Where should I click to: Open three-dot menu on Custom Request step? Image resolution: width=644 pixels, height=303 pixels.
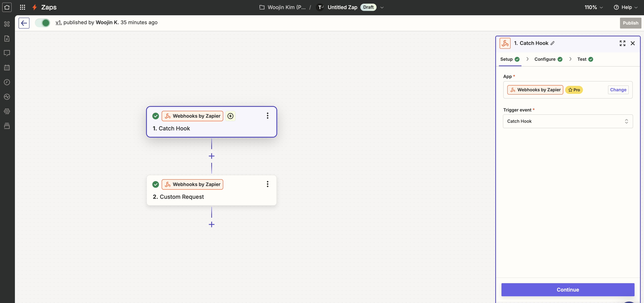pyautogui.click(x=268, y=184)
